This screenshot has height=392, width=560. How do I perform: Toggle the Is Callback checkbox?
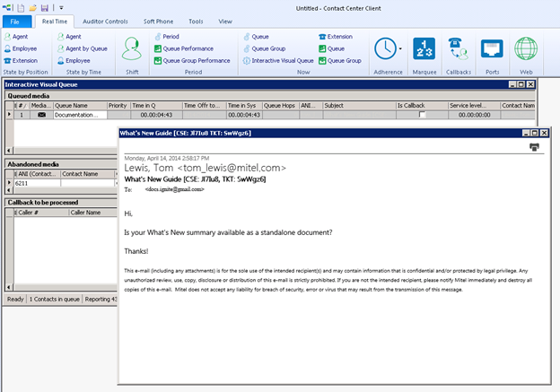[x=422, y=115]
